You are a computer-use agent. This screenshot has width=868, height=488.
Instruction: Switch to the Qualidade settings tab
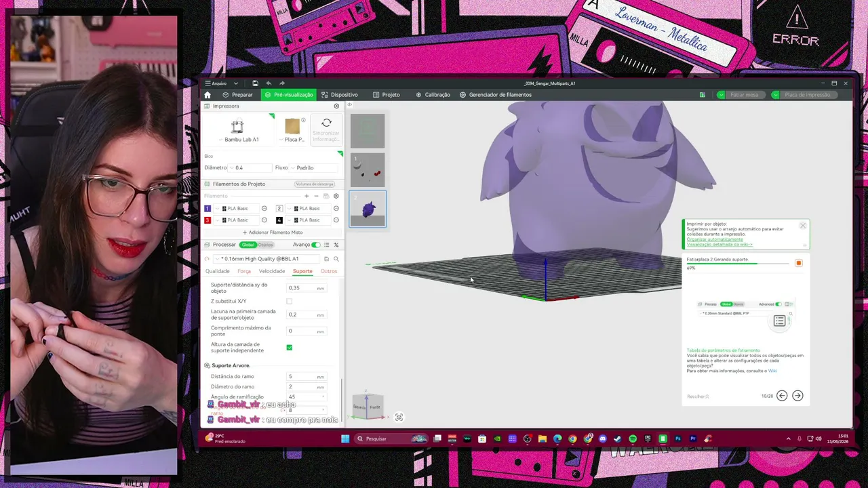pos(218,271)
